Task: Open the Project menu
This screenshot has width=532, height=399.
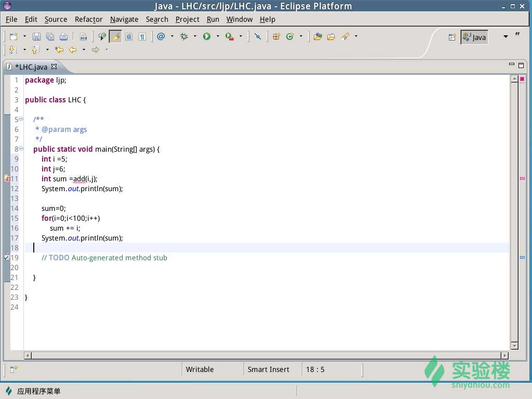Action: [x=187, y=19]
